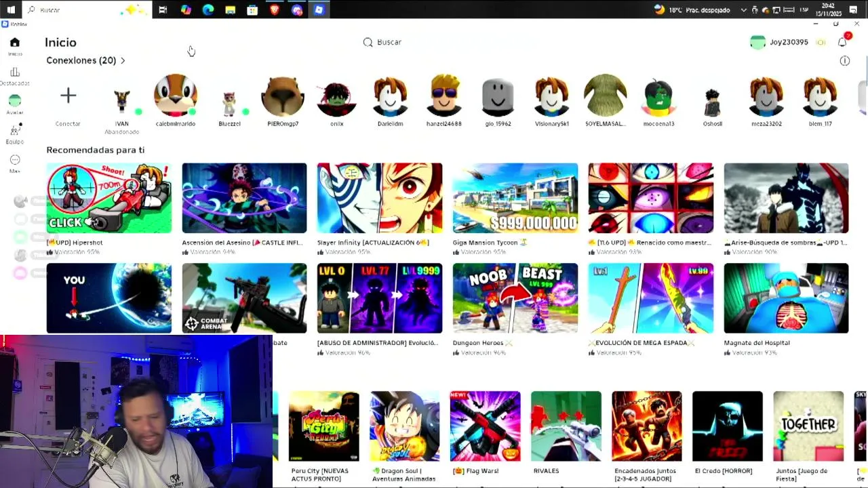Image resolution: width=868 pixels, height=488 pixels.
Task: Click the info circle icon below the bell
Action: click(844, 61)
